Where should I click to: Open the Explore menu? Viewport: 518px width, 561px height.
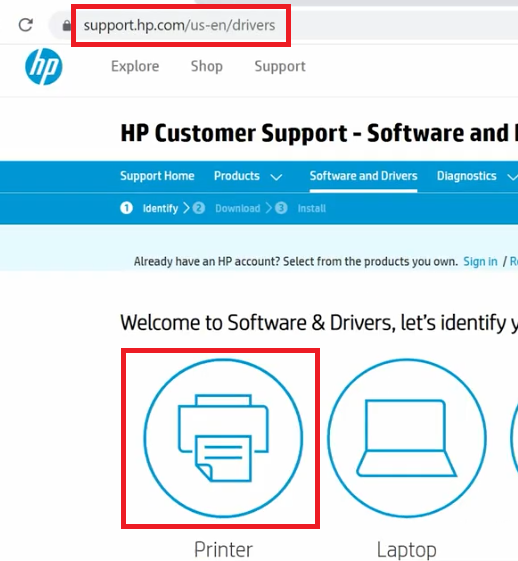click(x=135, y=66)
